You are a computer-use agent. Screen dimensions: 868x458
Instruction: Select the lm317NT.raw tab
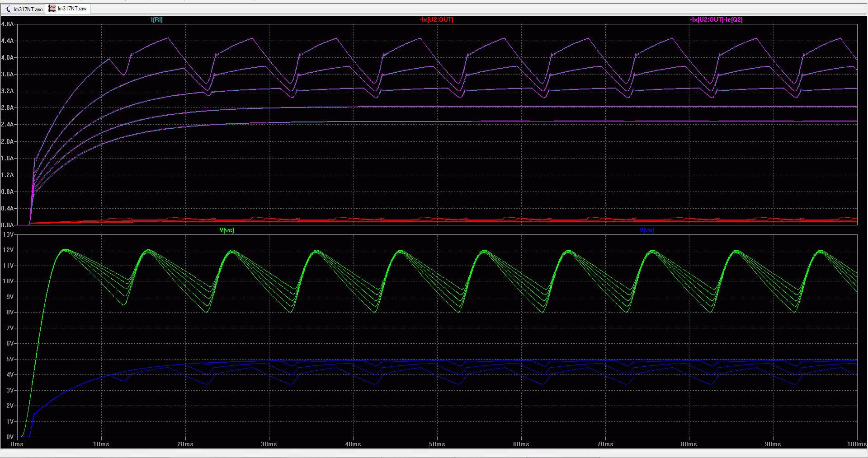[x=72, y=9]
